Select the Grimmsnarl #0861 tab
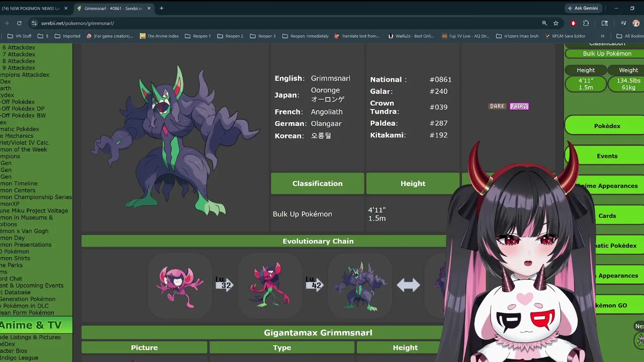This screenshot has height=362, width=644. coord(113,9)
